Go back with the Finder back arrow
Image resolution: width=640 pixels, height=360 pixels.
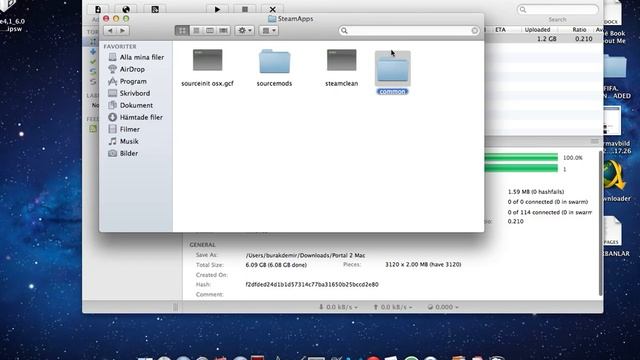pos(110,31)
